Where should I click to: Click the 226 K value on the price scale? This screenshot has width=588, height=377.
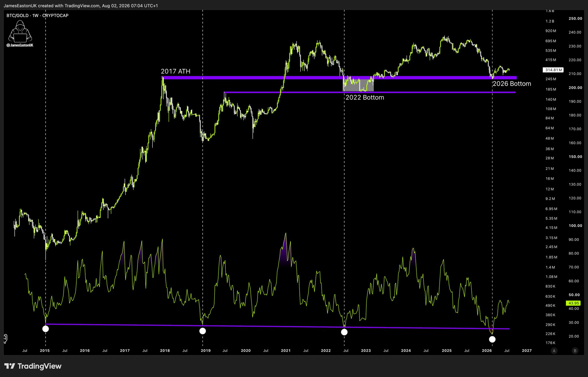(x=551, y=334)
